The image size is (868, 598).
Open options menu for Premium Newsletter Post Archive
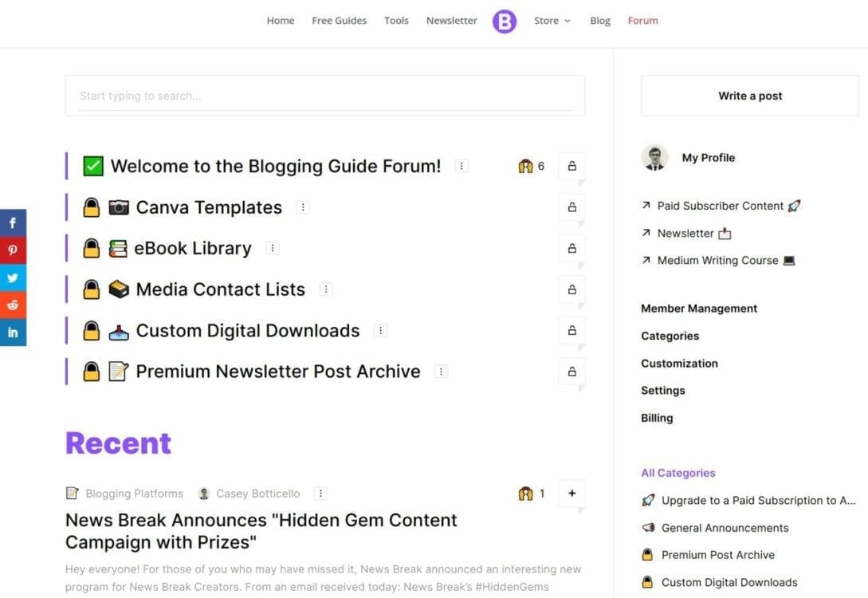(441, 372)
